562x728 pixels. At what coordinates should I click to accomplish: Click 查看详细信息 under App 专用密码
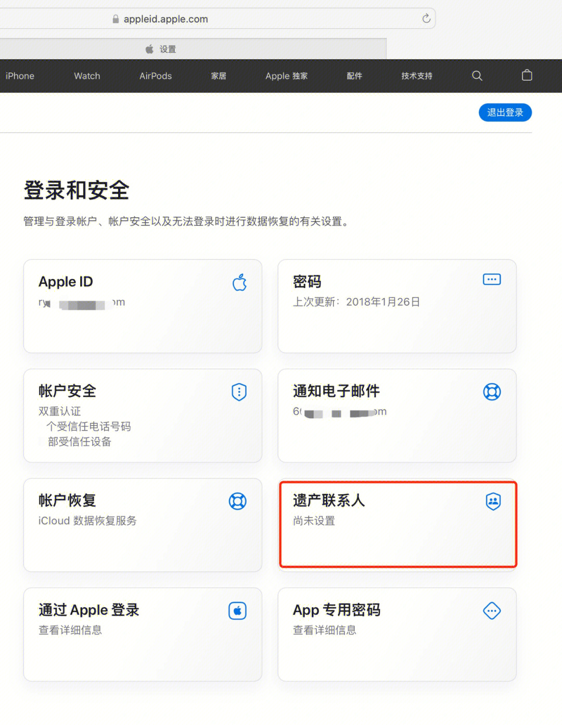click(x=325, y=630)
